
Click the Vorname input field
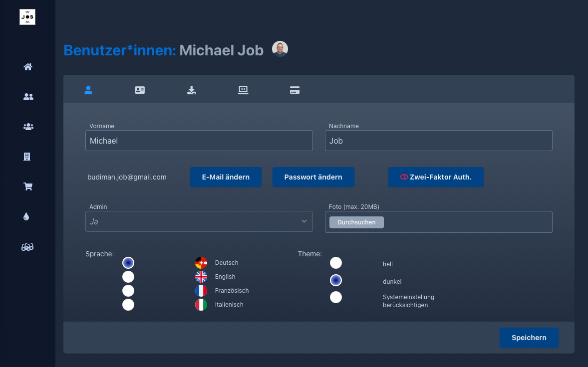click(x=199, y=141)
